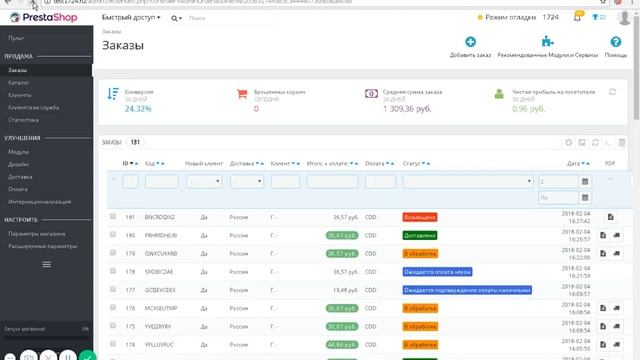The width and height of the screenshot is (640, 360).
Task: Click the Возмещено status badge for order 181
Action: [420, 217]
